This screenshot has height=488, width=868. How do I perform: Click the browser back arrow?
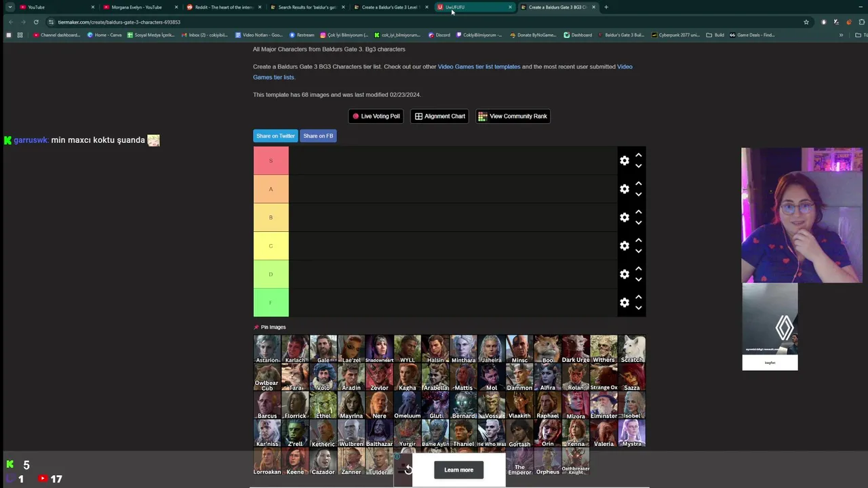pyautogui.click(x=10, y=22)
